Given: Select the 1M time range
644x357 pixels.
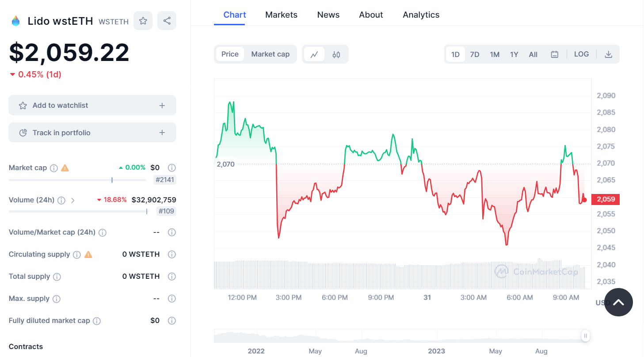Looking at the screenshot, I should coord(495,54).
